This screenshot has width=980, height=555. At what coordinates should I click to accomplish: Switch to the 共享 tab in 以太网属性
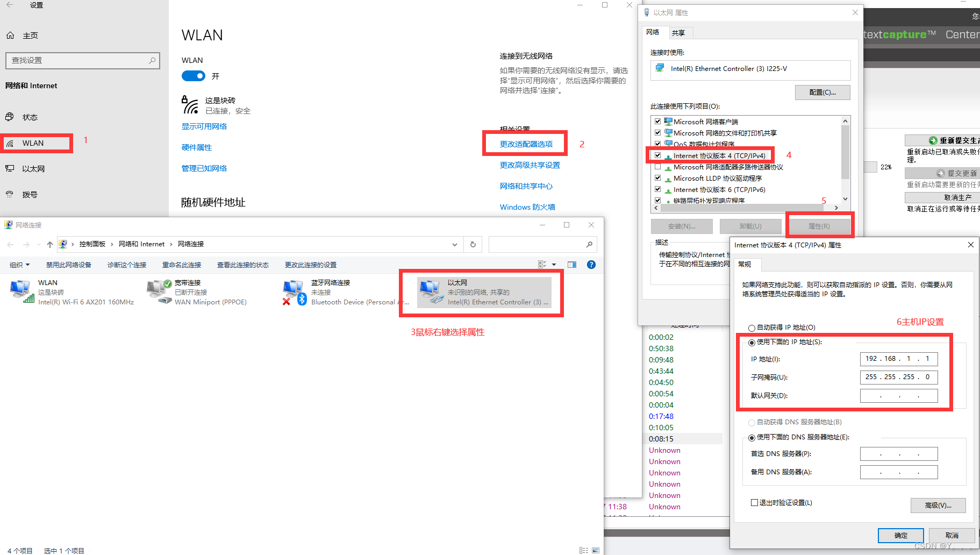(679, 32)
